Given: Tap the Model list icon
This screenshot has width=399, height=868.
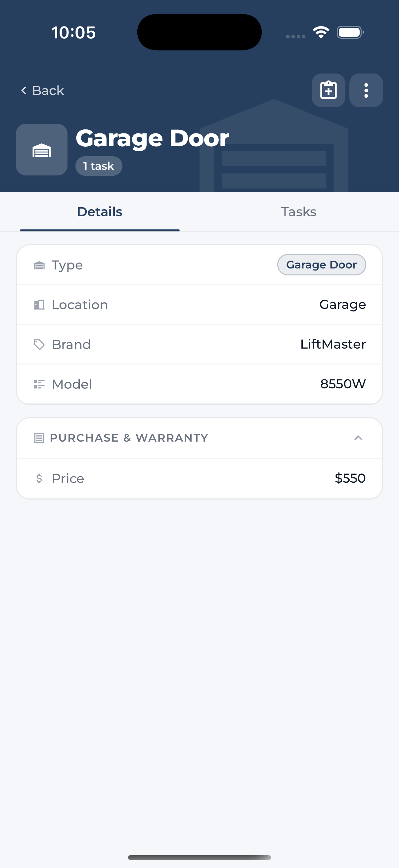Looking at the screenshot, I should [x=39, y=384].
